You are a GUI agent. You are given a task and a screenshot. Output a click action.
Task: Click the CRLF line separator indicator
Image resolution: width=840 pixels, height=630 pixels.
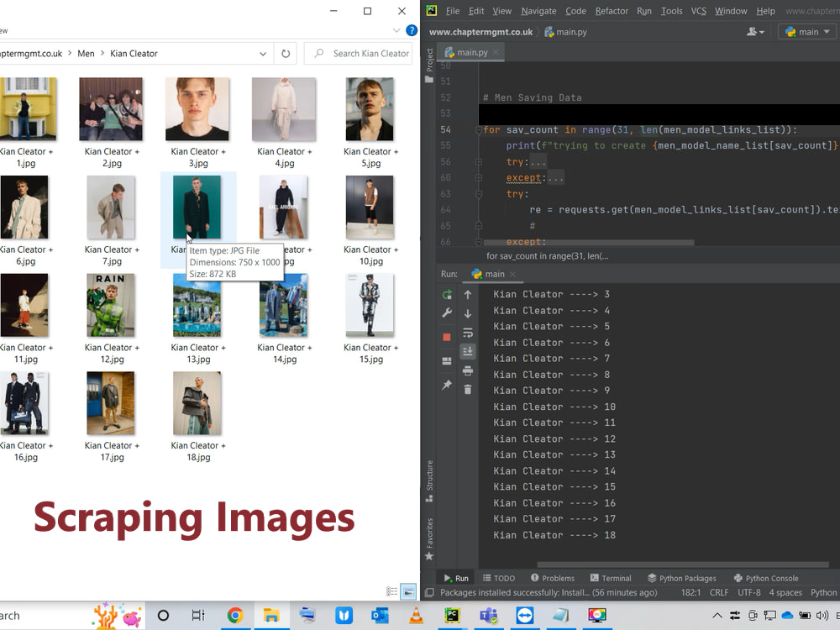(719, 592)
